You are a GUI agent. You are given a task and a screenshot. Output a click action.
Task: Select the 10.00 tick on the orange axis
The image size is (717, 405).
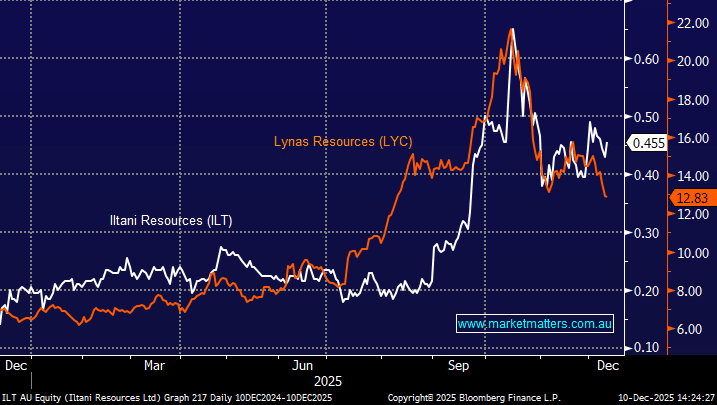[x=693, y=253]
